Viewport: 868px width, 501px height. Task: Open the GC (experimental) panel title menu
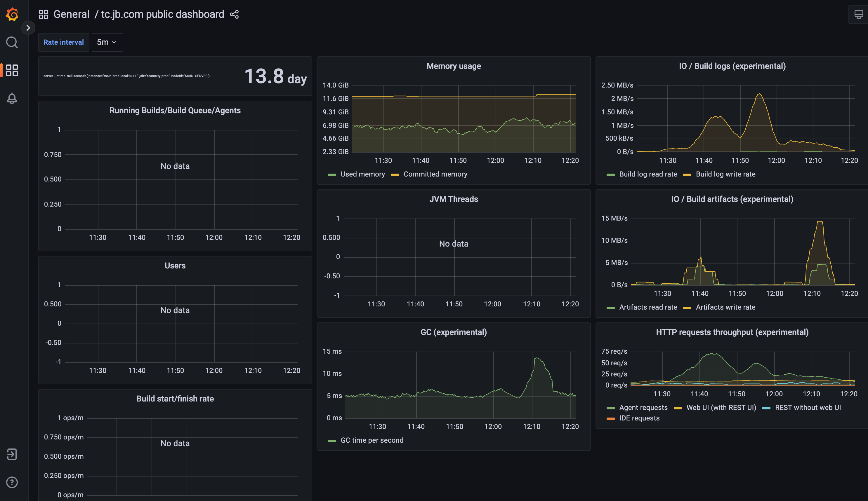[454, 332]
